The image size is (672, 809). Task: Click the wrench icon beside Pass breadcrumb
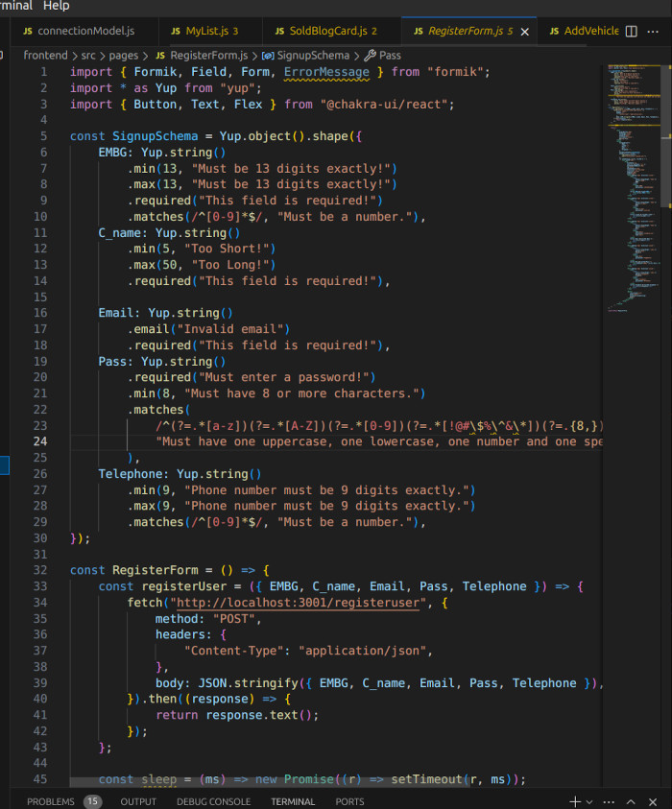click(370, 56)
